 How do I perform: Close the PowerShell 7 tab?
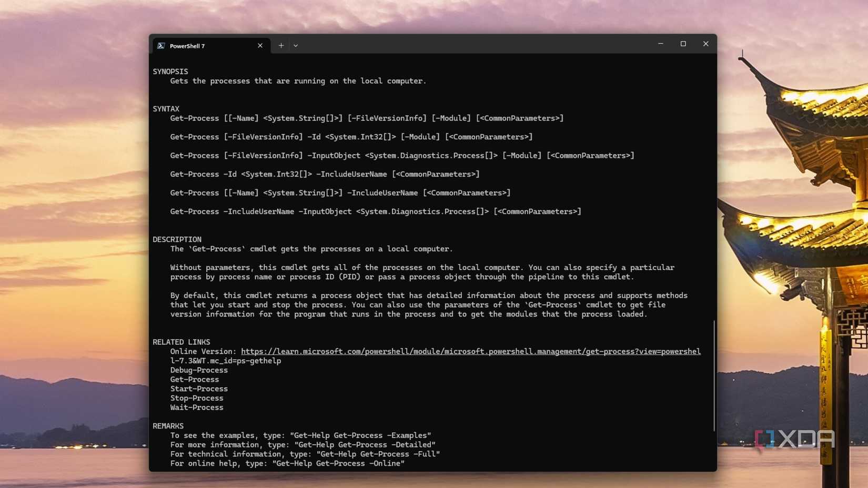(x=260, y=46)
